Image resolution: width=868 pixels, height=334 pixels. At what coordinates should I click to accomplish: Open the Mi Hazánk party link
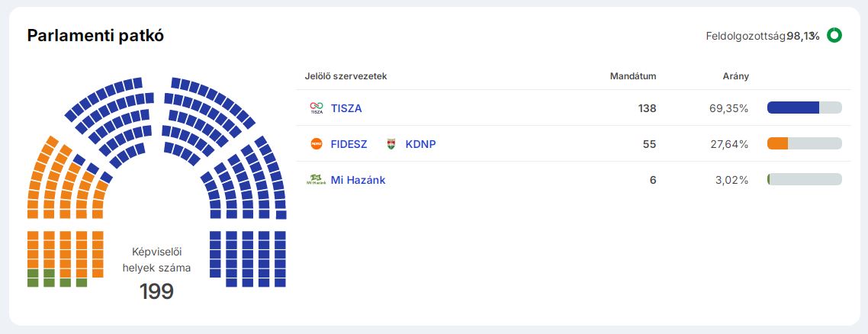click(358, 180)
